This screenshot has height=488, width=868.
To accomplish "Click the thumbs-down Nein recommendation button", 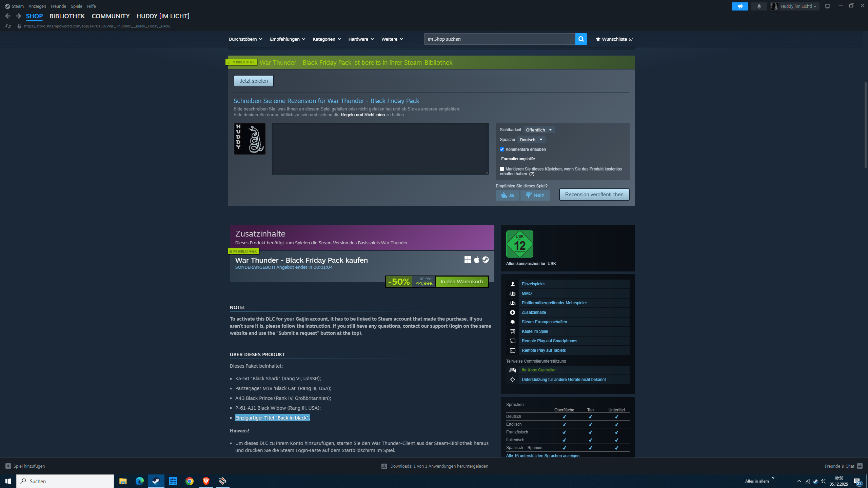I will point(535,195).
